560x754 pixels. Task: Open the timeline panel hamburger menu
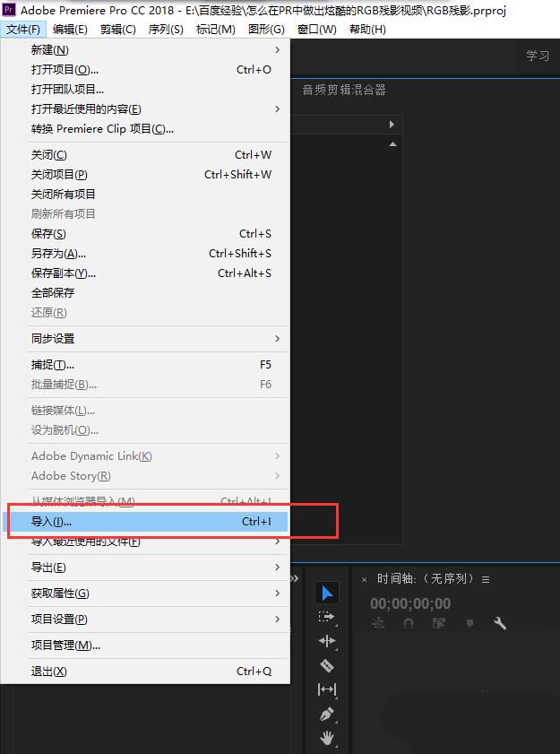pos(486,580)
